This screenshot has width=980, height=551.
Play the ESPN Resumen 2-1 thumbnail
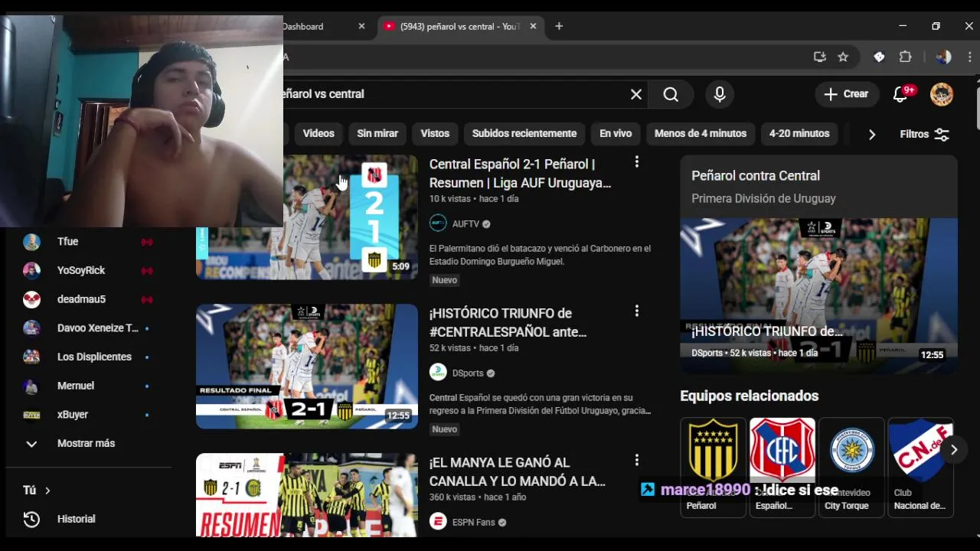pyautogui.click(x=307, y=495)
